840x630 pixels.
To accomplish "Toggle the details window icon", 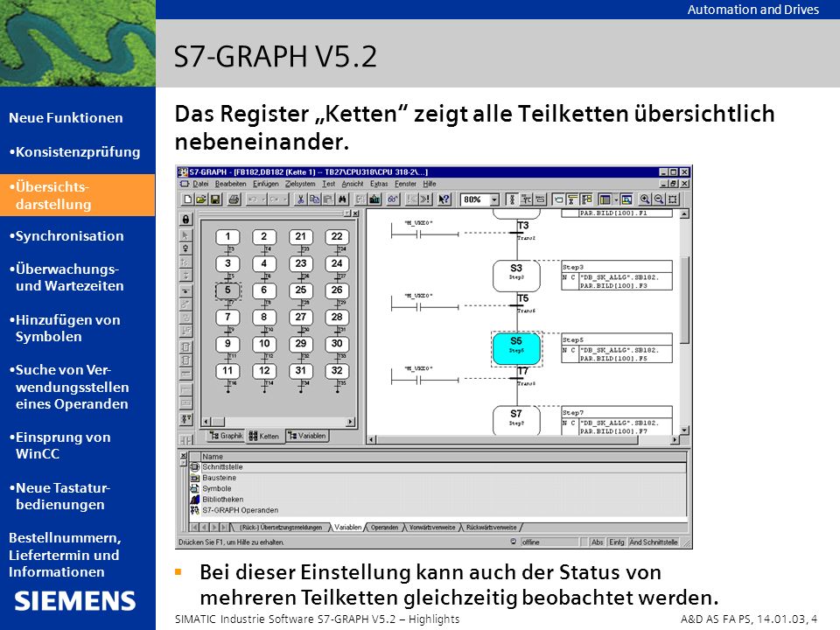I will [x=626, y=199].
